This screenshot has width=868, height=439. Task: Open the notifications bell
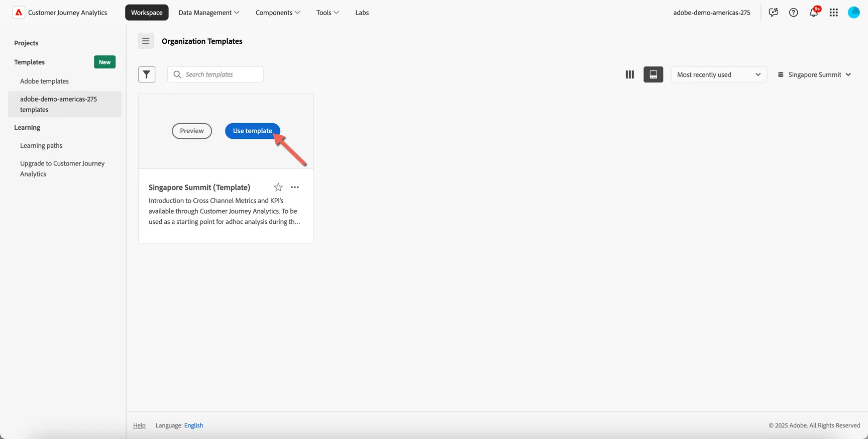pyautogui.click(x=814, y=13)
